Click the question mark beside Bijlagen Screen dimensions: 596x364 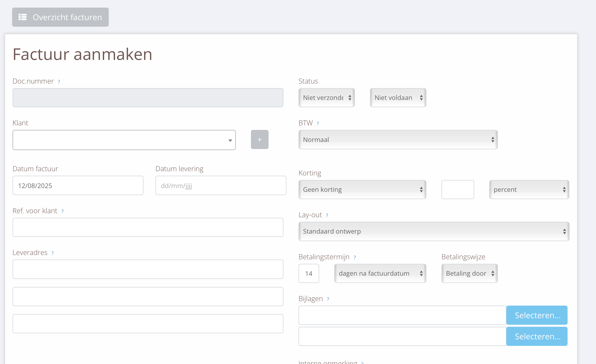[x=328, y=299]
